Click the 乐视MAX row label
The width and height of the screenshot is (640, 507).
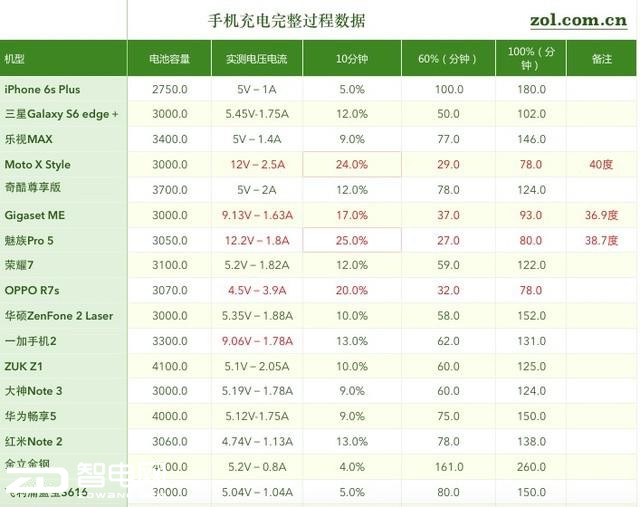(x=28, y=139)
